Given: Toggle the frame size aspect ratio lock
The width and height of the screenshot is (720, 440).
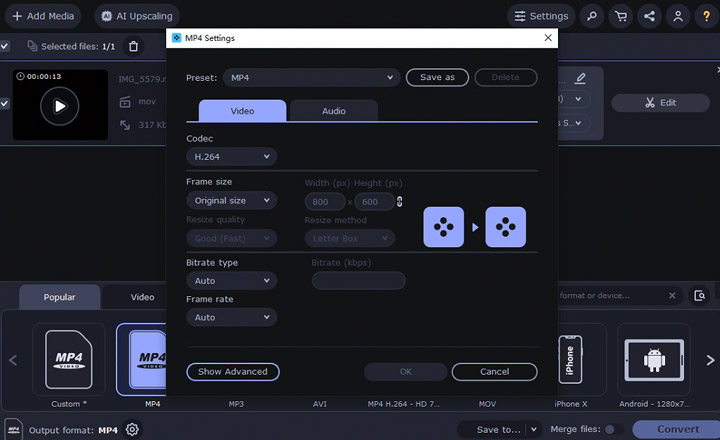Looking at the screenshot, I should 400,202.
